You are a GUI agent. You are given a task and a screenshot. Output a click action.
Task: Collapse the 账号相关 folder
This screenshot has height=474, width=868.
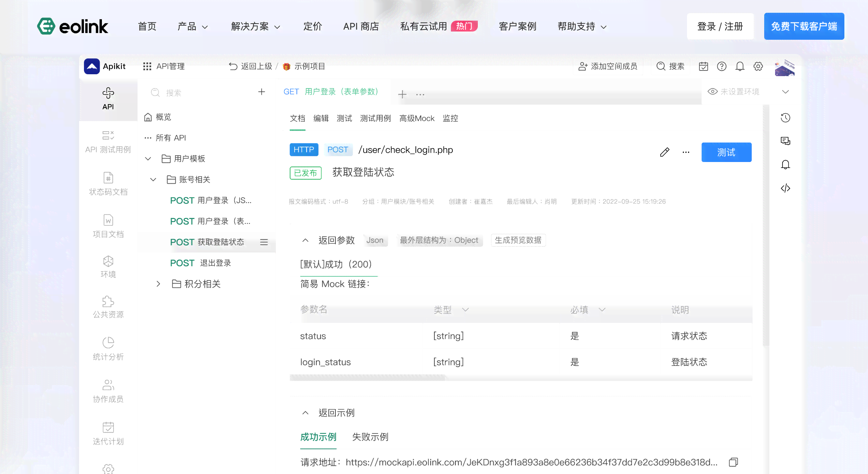pos(153,180)
